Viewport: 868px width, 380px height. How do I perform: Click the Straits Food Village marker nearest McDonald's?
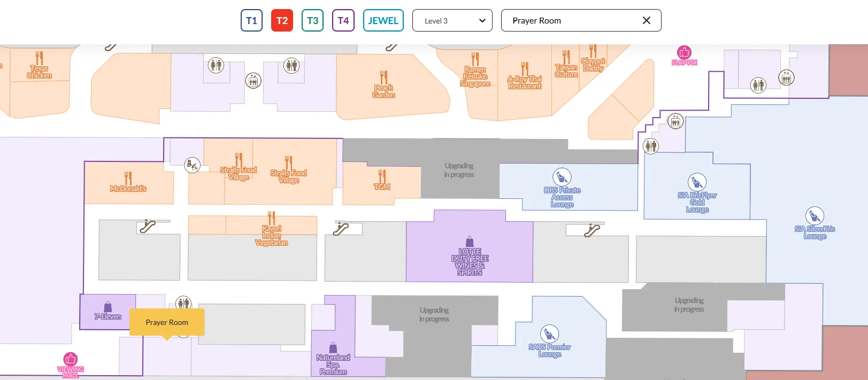(x=239, y=167)
